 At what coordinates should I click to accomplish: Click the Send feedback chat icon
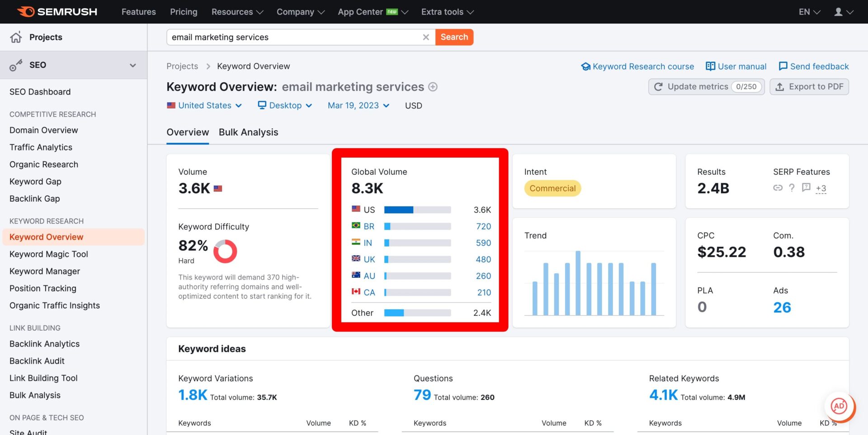tap(783, 66)
